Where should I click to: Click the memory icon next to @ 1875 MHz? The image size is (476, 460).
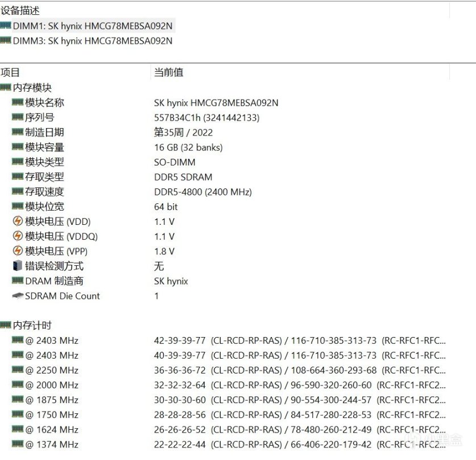click(18, 400)
